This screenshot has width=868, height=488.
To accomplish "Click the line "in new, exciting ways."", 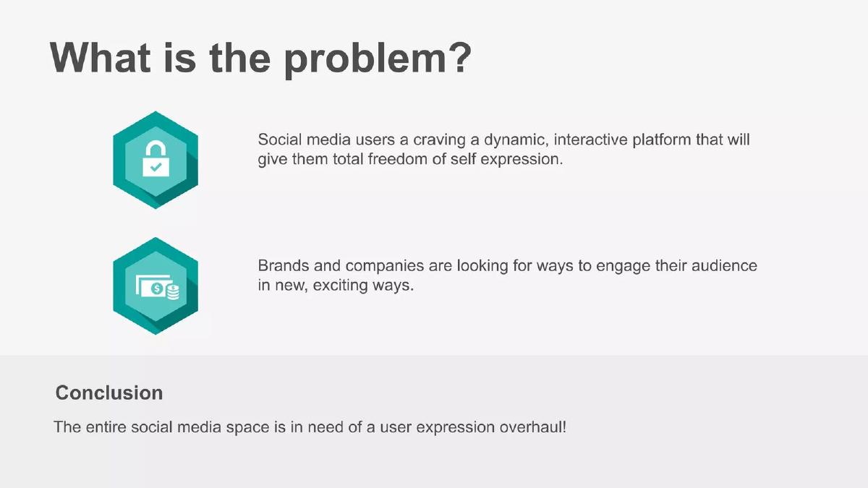I will tap(336, 286).
